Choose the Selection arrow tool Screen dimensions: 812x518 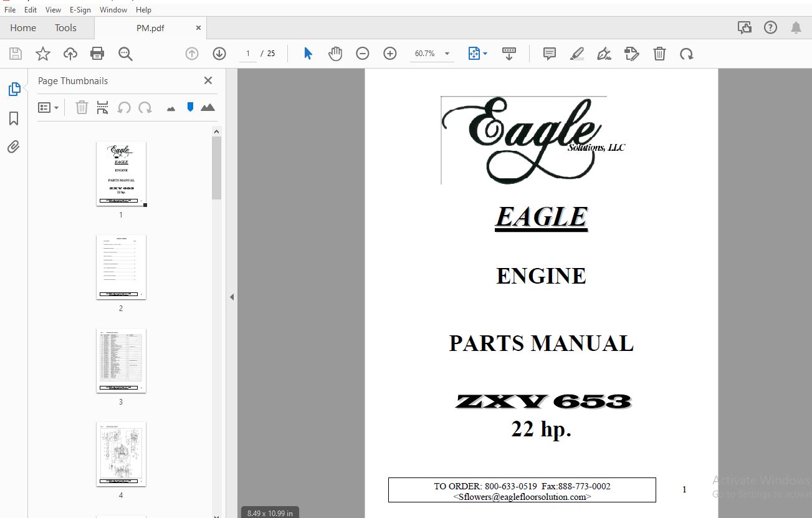coord(308,54)
